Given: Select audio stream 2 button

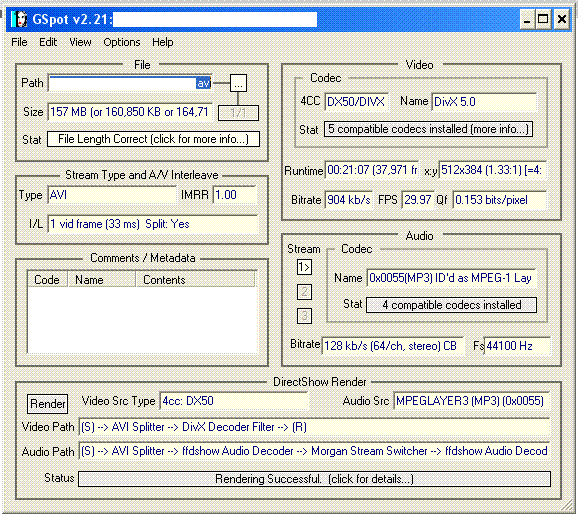Looking at the screenshot, I should click(x=304, y=292).
